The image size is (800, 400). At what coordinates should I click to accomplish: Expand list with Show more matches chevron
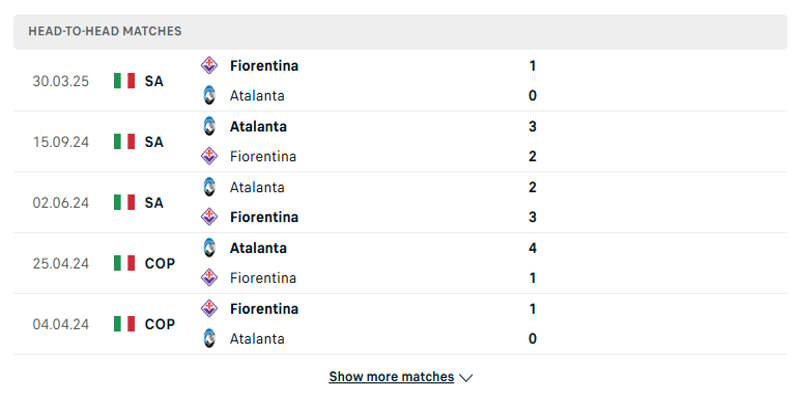tap(466, 378)
